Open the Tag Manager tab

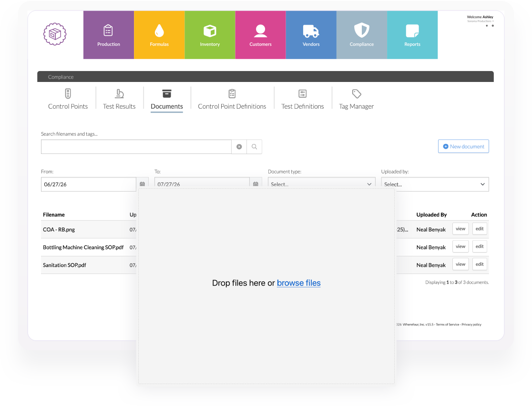(356, 100)
